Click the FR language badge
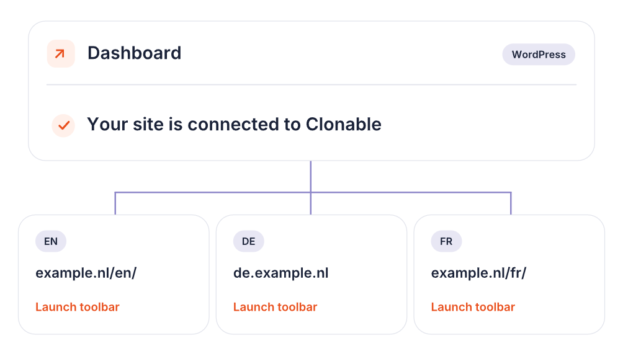The height and width of the screenshot is (364, 628). click(447, 241)
